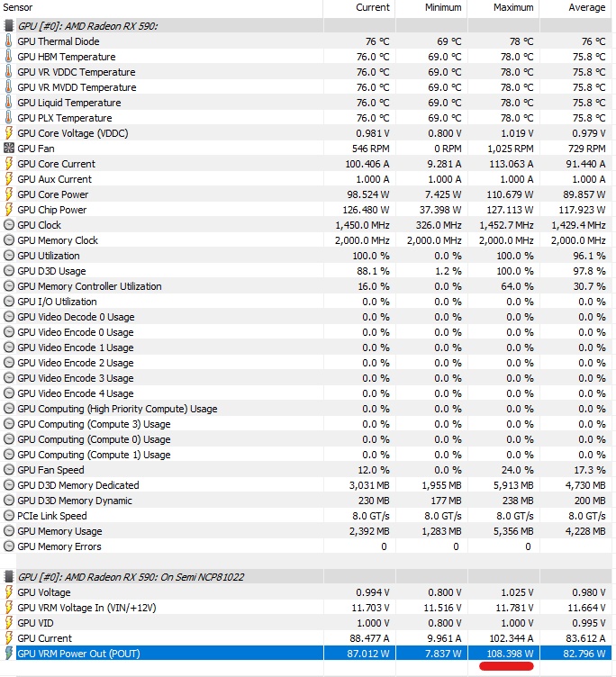Click the 108.398 W maximum POUT value
616x677 pixels.
coord(510,654)
